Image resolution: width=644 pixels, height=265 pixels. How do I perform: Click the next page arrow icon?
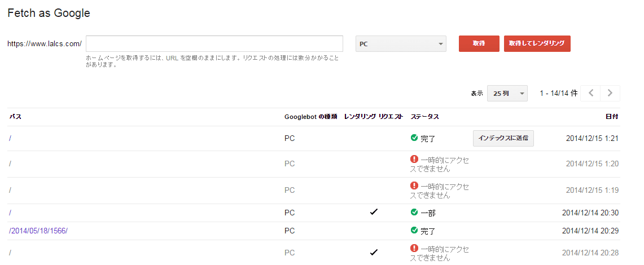click(610, 93)
